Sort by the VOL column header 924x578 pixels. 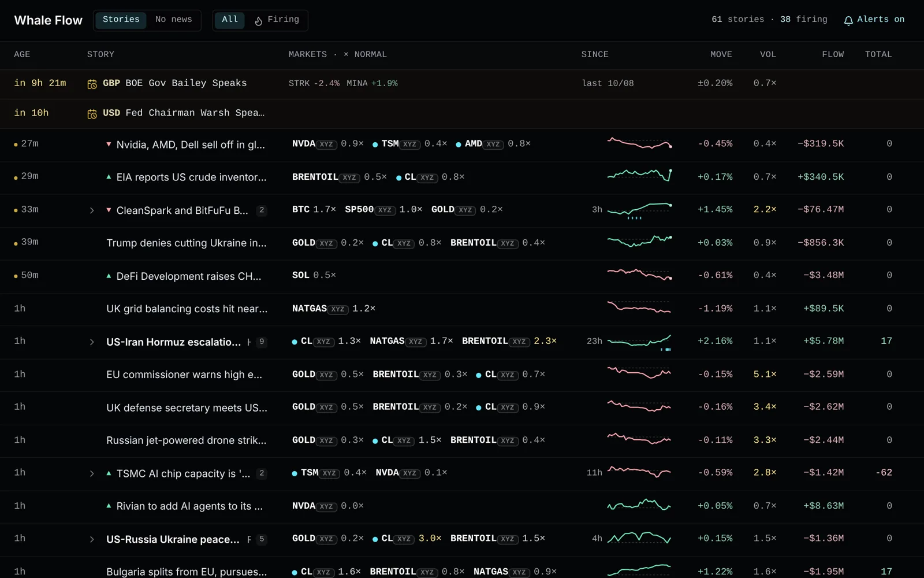pos(768,54)
